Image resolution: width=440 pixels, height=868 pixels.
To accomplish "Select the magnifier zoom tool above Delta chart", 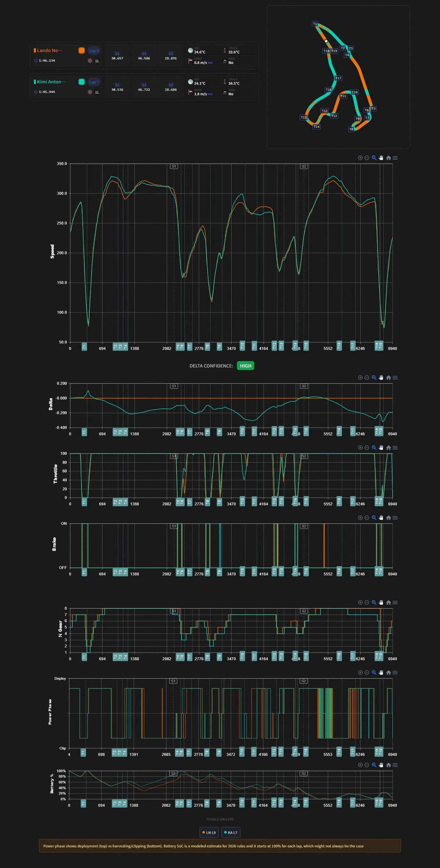I will pos(374,378).
